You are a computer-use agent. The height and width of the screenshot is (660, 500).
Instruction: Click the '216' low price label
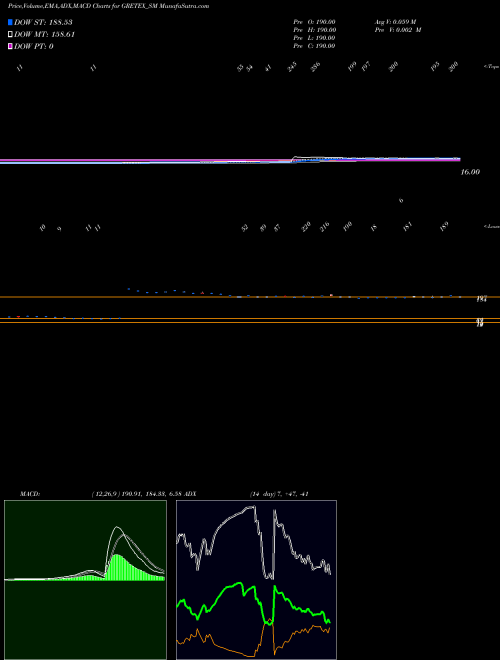coord(324,227)
